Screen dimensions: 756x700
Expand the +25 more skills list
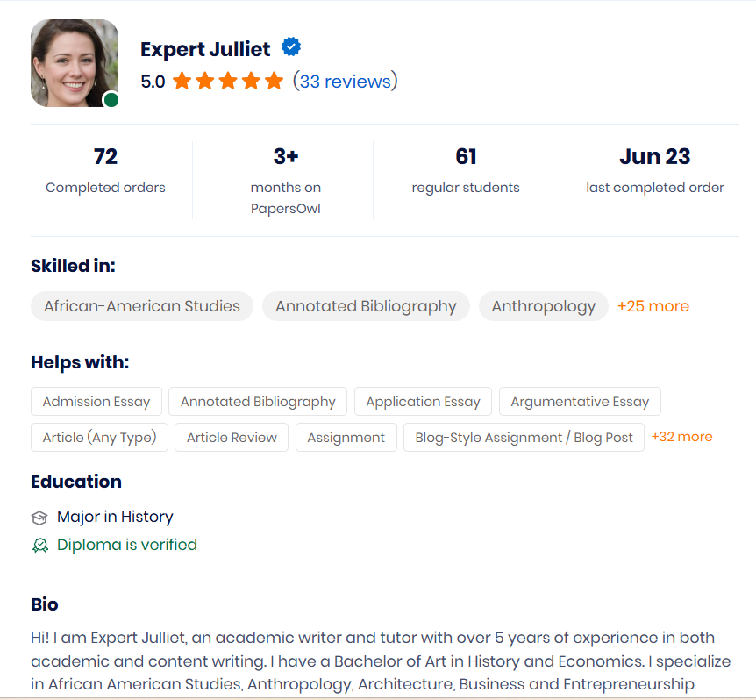point(653,306)
